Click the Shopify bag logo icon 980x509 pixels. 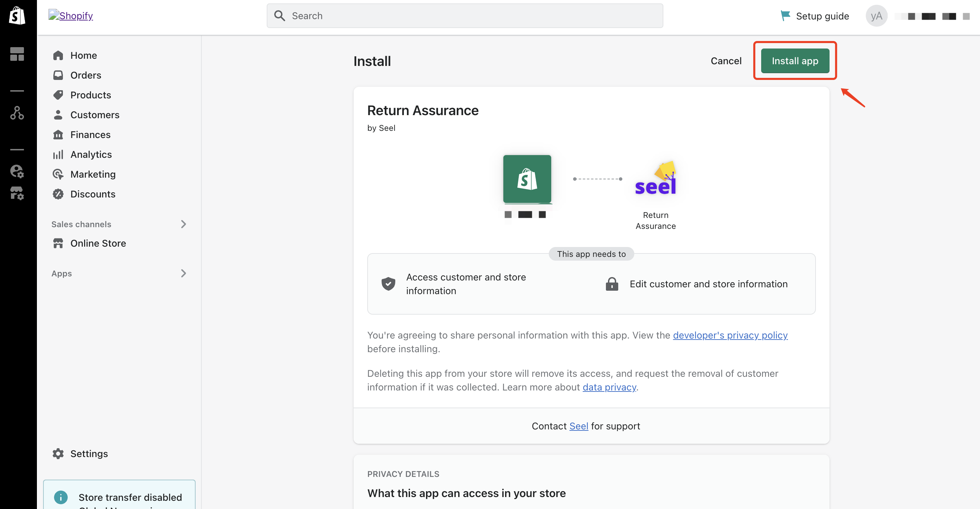[x=17, y=16]
